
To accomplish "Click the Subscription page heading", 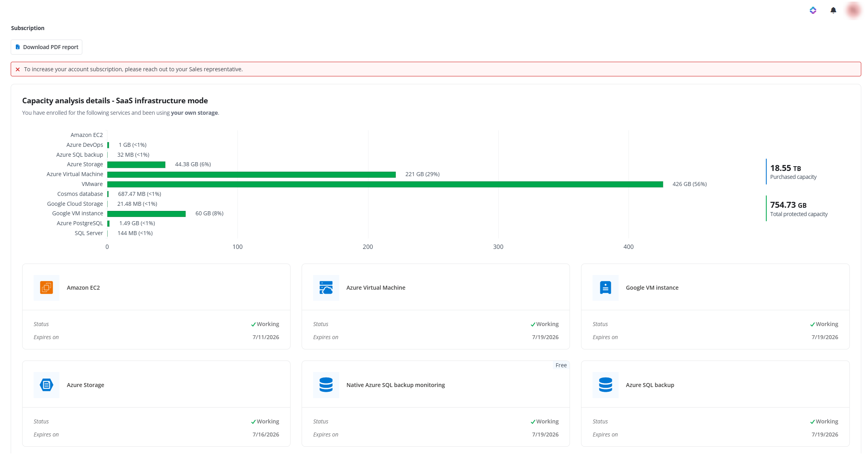I will [x=28, y=28].
